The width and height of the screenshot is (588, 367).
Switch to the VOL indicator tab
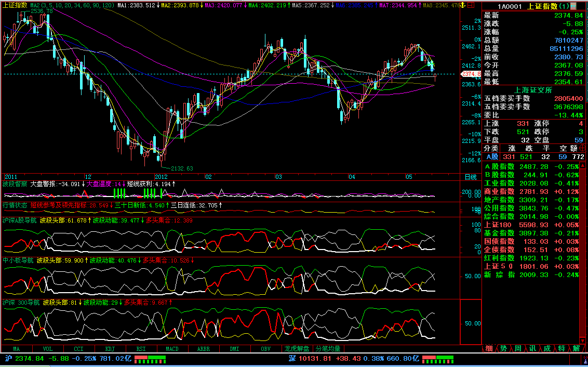(x=48, y=349)
